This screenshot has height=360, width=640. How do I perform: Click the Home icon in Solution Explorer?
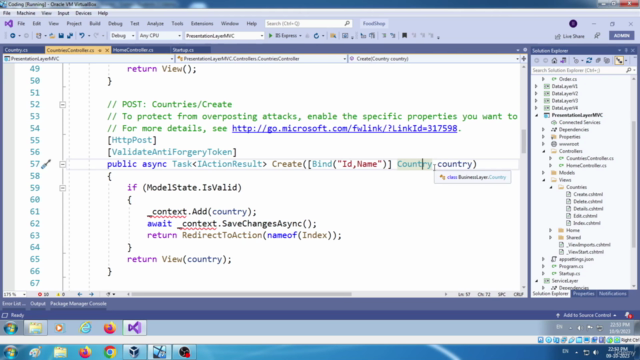[554, 60]
